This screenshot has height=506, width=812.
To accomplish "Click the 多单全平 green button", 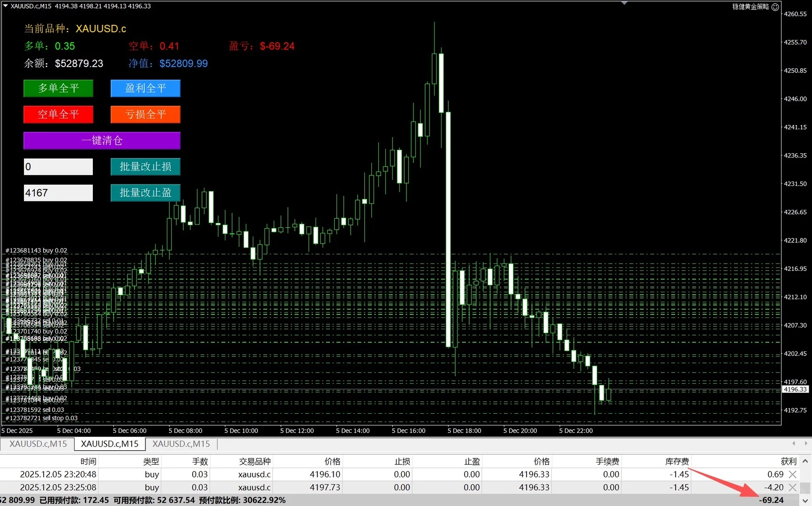I will point(59,88).
